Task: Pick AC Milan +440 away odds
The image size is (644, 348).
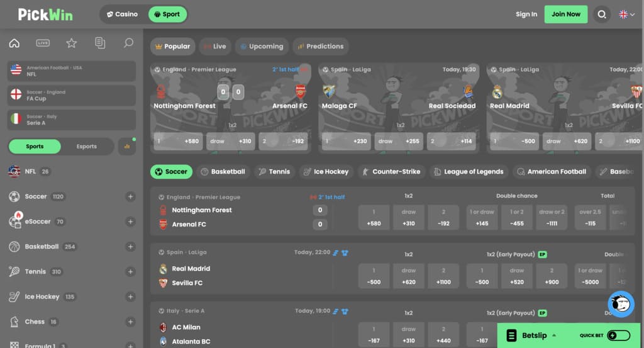Action: pyautogui.click(x=443, y=335)
